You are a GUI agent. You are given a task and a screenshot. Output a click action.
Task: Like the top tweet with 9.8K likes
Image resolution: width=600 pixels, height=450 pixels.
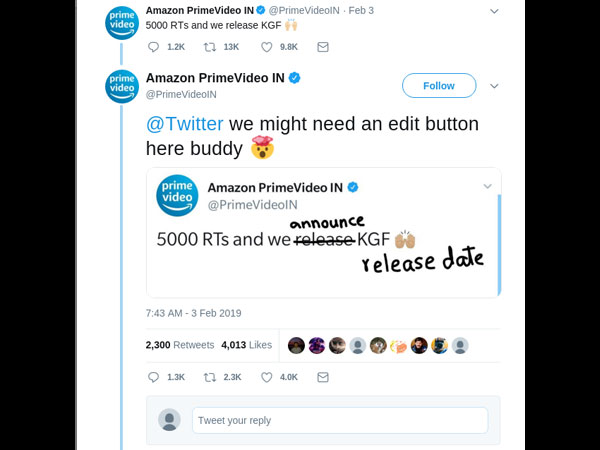pyautogui.click(x=266, y=47)
